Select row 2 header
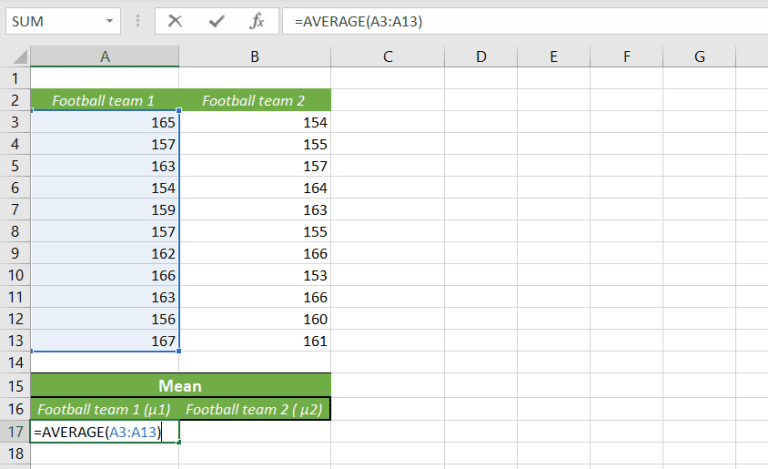This screenshot has width=768, height=469. coord(15,100)
